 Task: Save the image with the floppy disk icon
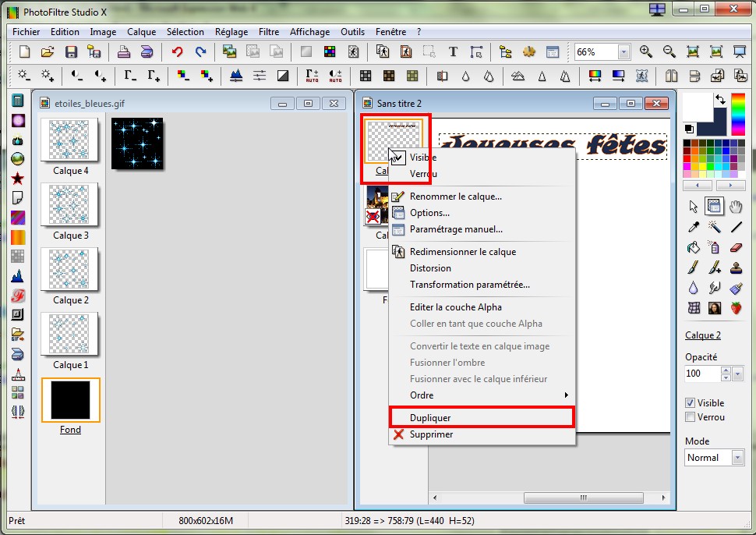click(x=71, y=51)
